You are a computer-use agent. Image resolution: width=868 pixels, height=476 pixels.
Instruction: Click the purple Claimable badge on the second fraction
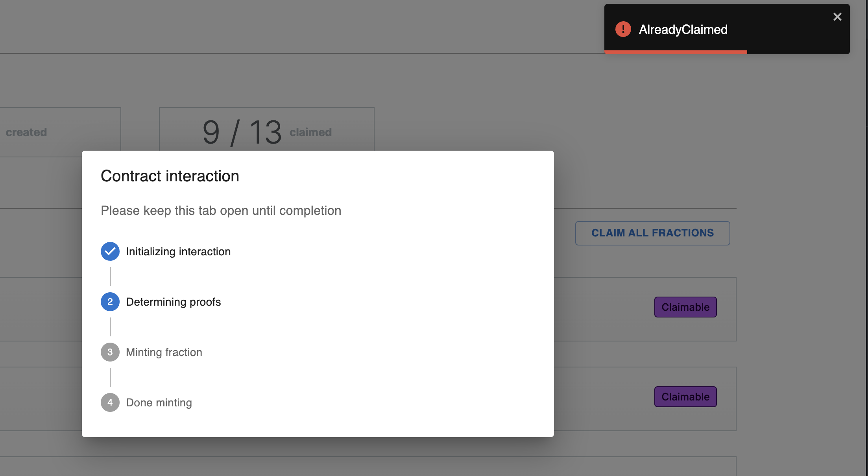point(685,397)
